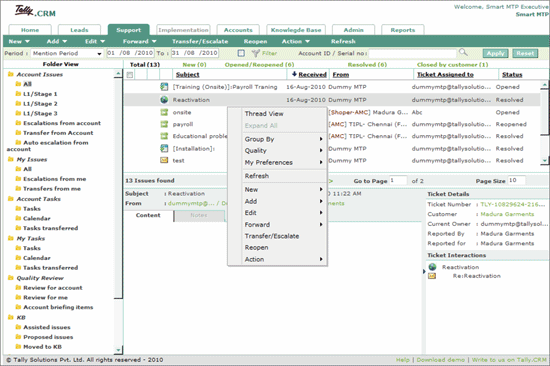Click the Go to Page input field
This screenshot has width=550, height=366.
click(398, 180)
